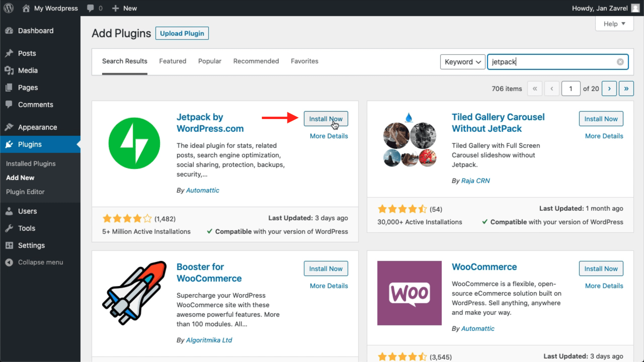Open More Details for Booster for WooCommerce

pyautogui.click(x=329, y=286)
